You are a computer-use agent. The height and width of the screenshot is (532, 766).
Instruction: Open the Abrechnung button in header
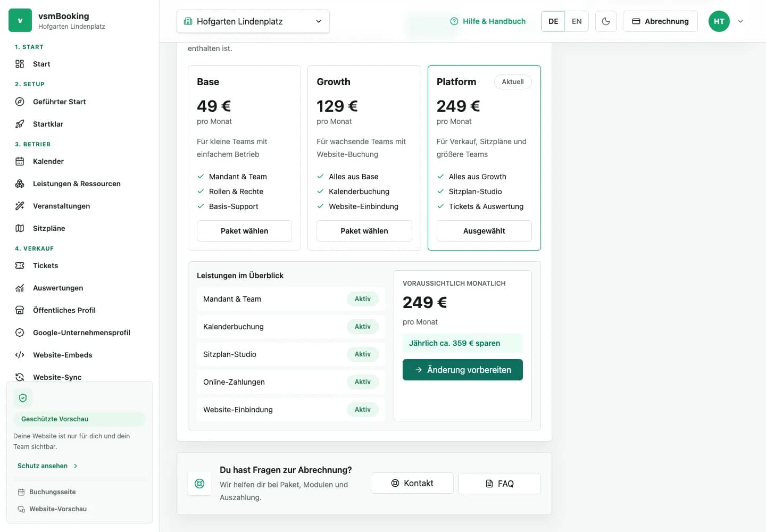click(x=660, y=21)
